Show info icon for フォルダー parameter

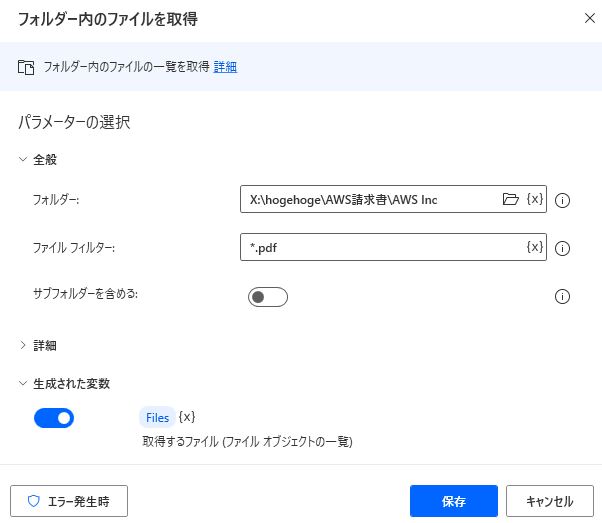pos(562,200)
